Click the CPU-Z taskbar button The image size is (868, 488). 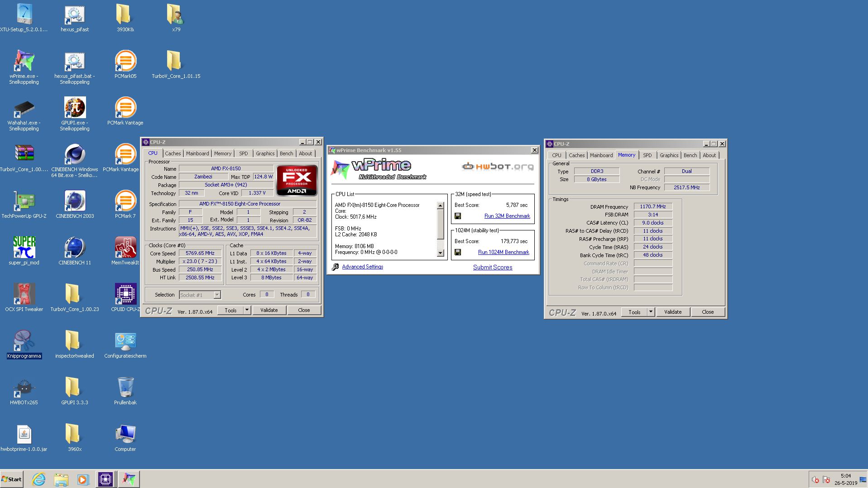(x=106, y=479)
